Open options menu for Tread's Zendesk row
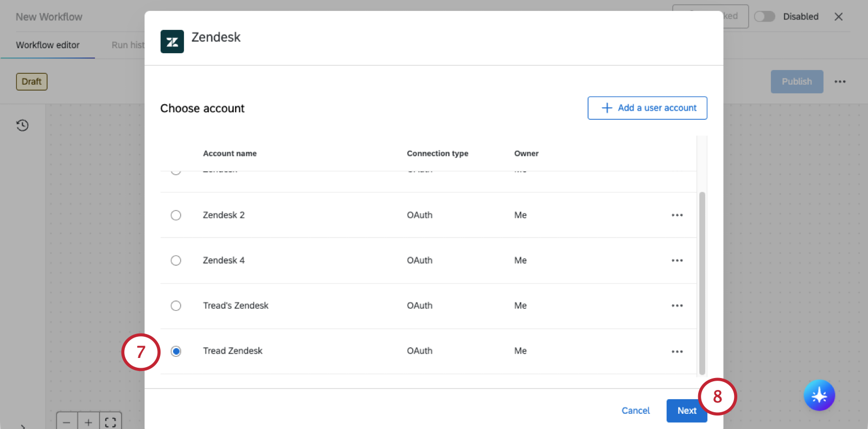Viewport: 868px width, 429px height. coord(677,306)
